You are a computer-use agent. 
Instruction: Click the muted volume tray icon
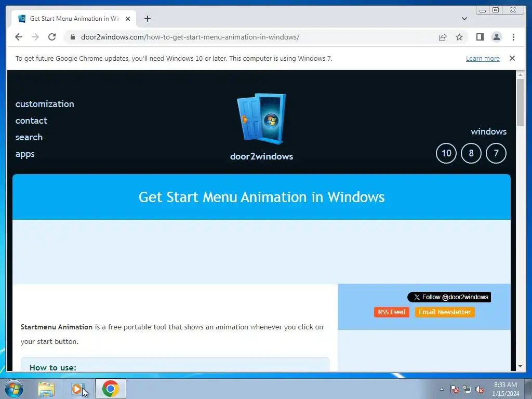[480, 389]
